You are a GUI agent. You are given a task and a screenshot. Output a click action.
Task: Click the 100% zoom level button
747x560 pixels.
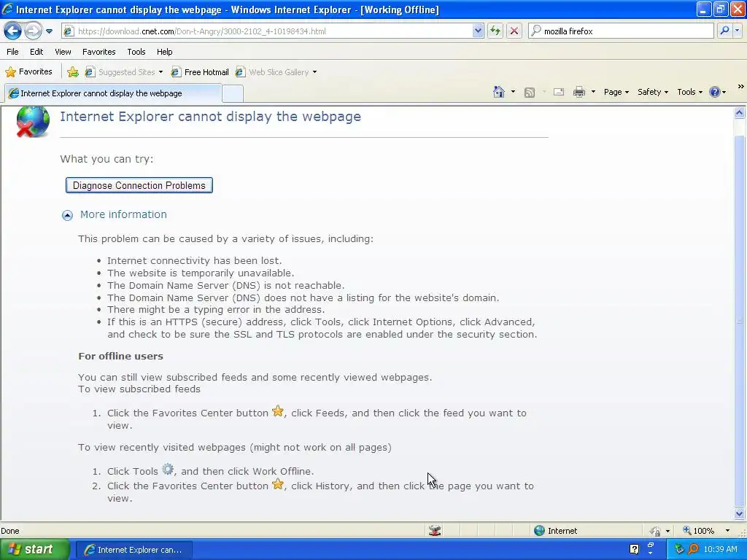(698, 531)
